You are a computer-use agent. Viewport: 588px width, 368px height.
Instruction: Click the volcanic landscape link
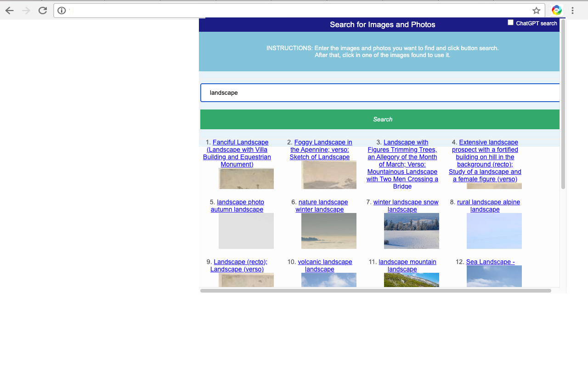point(325,262)
